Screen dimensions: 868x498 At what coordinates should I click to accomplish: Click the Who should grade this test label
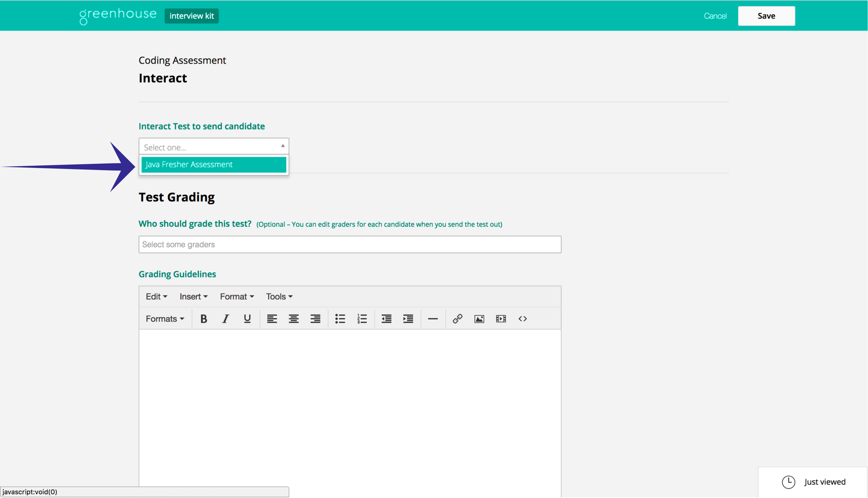tap(195, 224)
